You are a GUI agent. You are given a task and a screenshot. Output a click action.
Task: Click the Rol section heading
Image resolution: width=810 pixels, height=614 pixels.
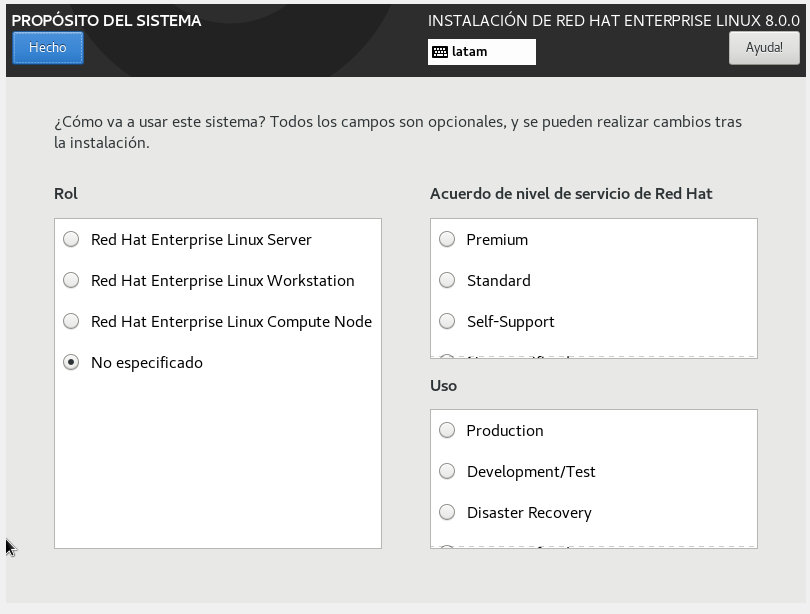click(66, 194)
